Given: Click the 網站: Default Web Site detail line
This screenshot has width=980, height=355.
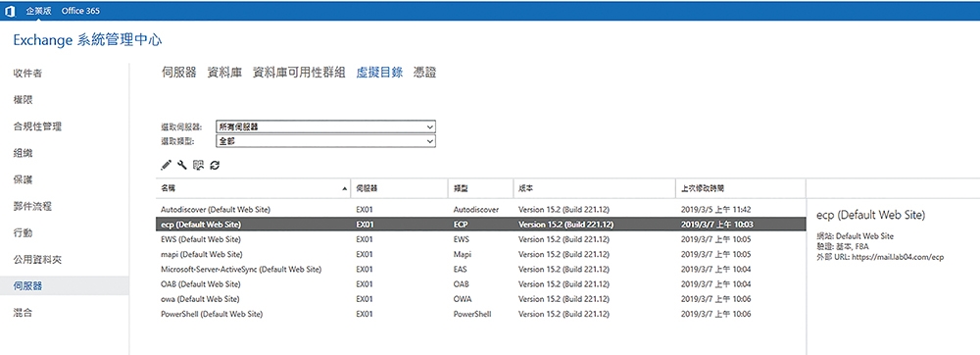Looking at the screenshot, I should point(856,236).
